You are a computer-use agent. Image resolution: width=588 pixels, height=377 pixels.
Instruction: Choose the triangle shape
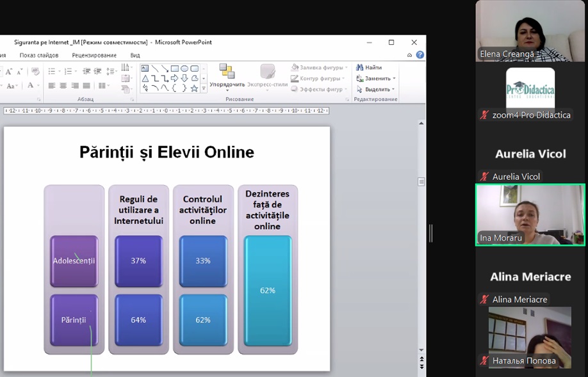click(145, 78)
